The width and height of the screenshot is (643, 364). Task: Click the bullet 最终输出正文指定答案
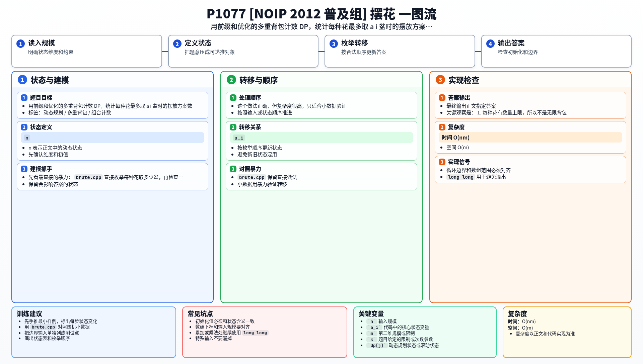point(471,106)
